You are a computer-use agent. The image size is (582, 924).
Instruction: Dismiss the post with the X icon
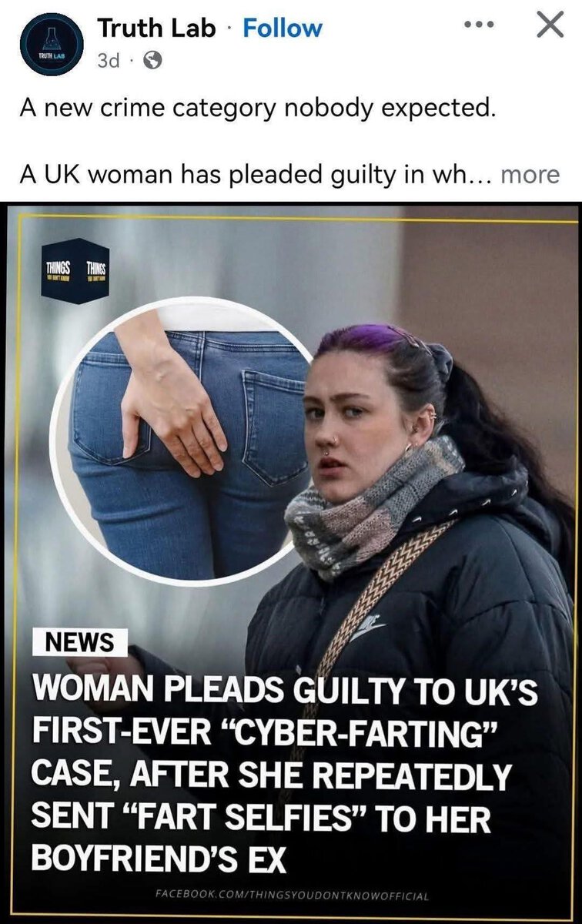(549, 26)
